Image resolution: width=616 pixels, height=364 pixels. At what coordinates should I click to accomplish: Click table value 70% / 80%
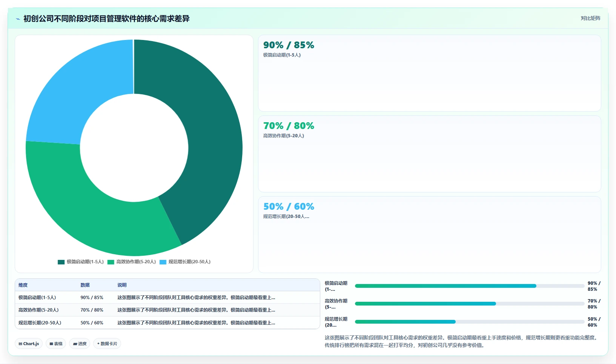92,310
